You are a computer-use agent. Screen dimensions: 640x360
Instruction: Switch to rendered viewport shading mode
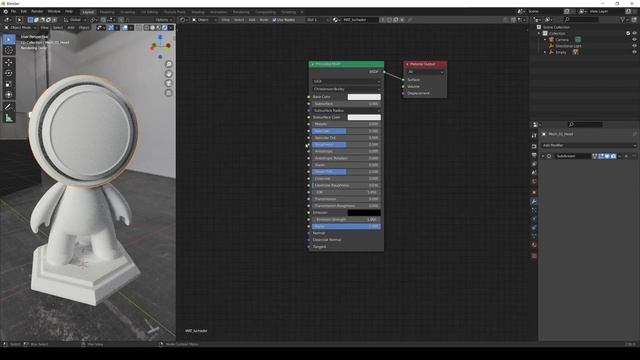(164, 28)
